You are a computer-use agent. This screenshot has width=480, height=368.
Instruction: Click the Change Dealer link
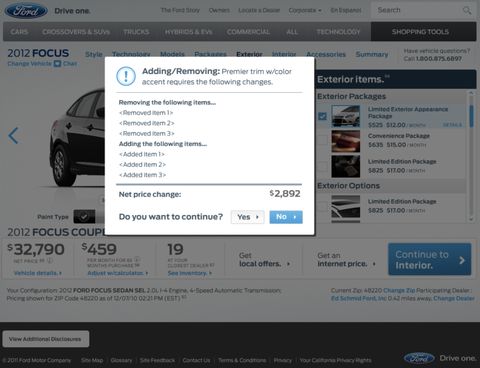pos(454,298)
